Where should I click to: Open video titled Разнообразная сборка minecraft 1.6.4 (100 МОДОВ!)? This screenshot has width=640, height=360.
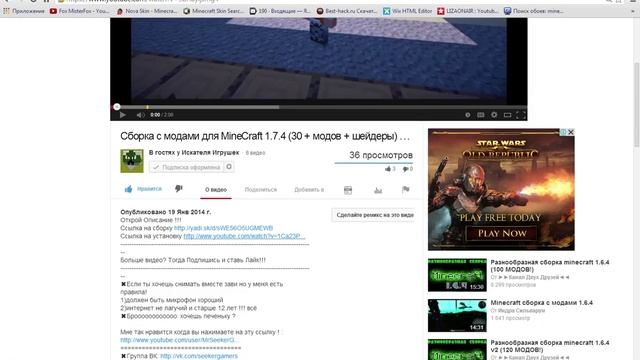coord(550,266)
